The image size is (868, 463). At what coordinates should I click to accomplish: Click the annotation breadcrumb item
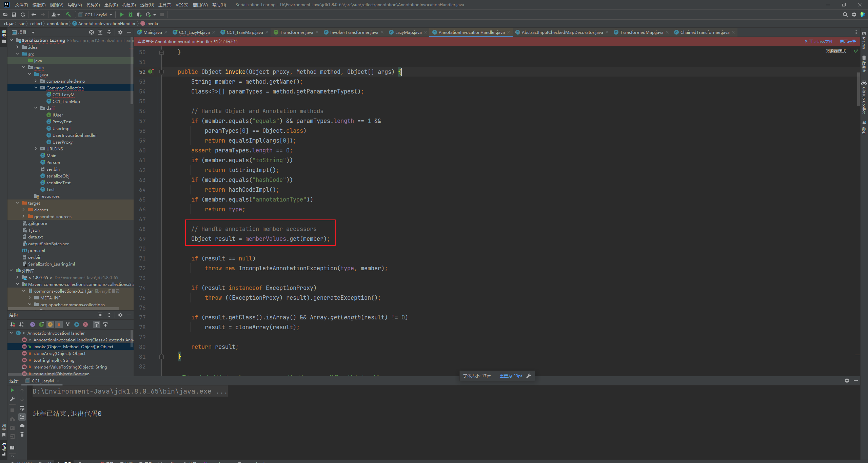click(57, 23)
